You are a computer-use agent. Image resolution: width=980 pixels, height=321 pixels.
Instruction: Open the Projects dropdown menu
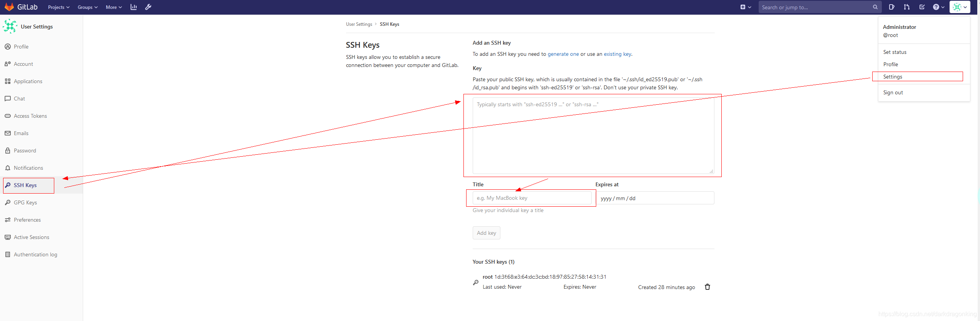tap(59, 7)
